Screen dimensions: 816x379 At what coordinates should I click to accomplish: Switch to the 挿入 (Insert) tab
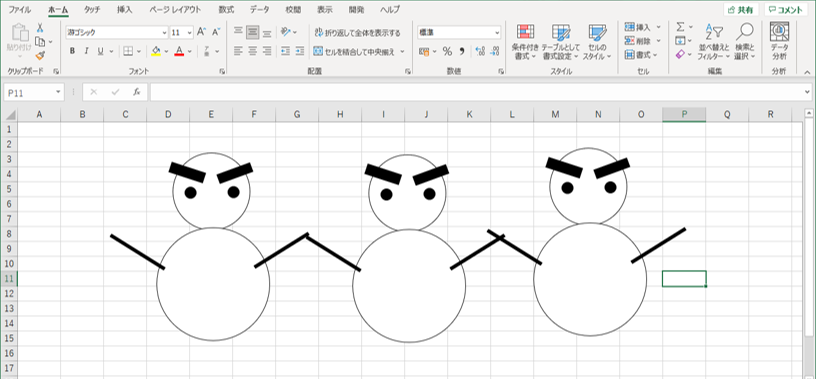coord(124,10)
